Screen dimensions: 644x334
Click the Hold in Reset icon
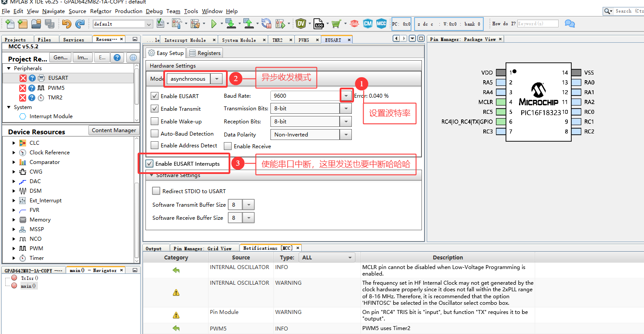tap(266, 24)
